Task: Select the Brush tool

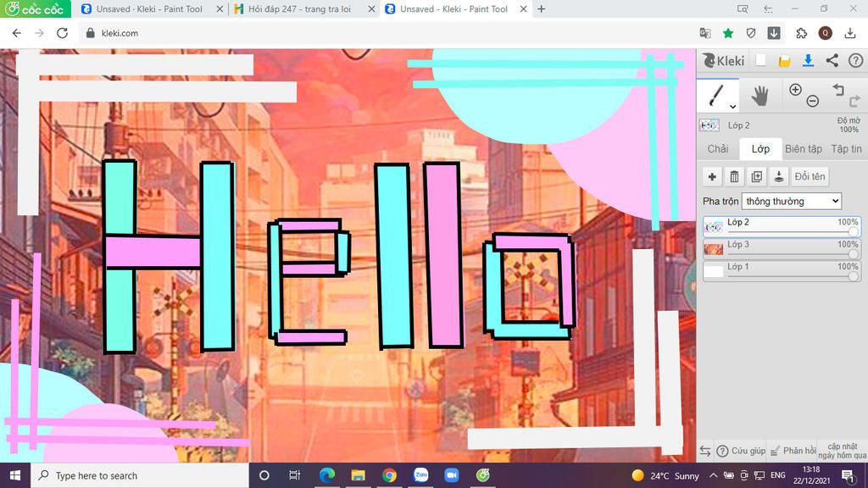Action: pos(715,95)
